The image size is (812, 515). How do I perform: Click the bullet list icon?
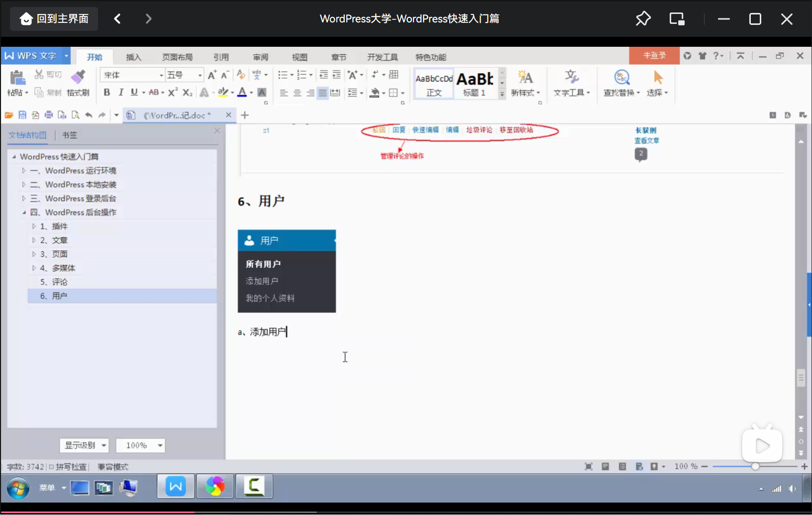(283, 75)
